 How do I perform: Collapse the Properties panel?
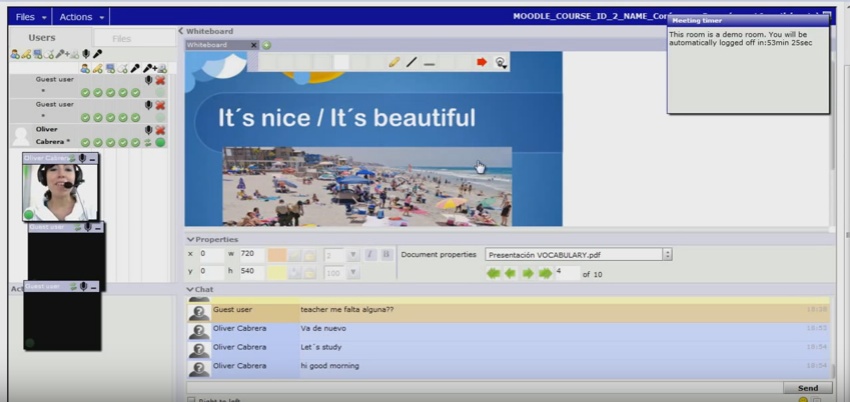[x=191, y=239]
